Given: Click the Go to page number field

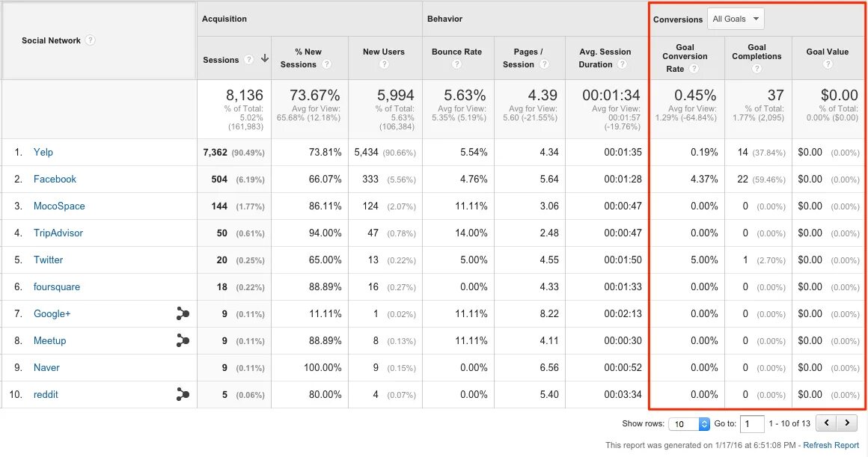Looking at the screenshot, I should (752, 424).
